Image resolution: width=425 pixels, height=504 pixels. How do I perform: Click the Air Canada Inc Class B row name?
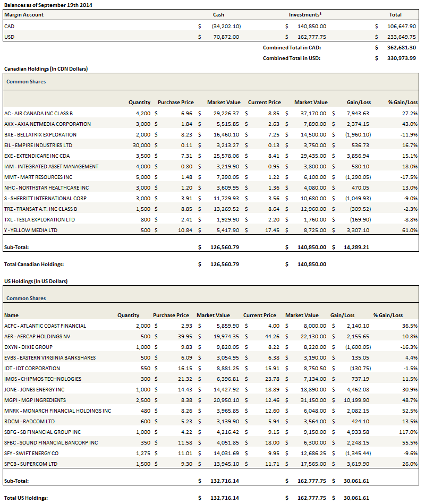[x=38, y=113]
